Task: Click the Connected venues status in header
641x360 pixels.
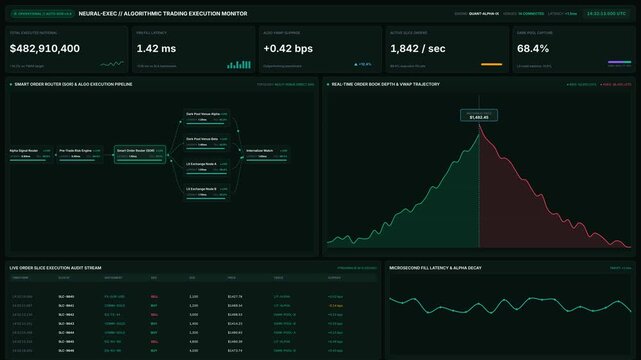Action: click(531, 13)
